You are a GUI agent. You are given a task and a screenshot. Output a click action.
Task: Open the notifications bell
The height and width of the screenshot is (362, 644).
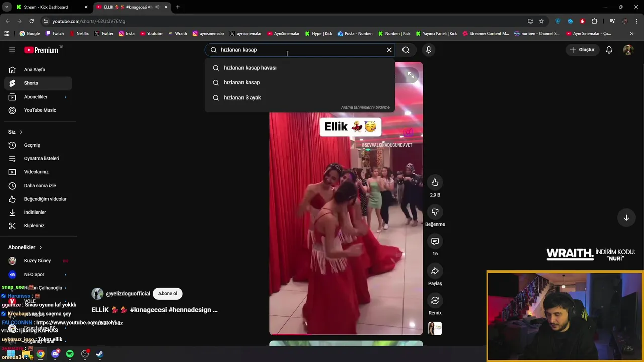coord(609,50)
